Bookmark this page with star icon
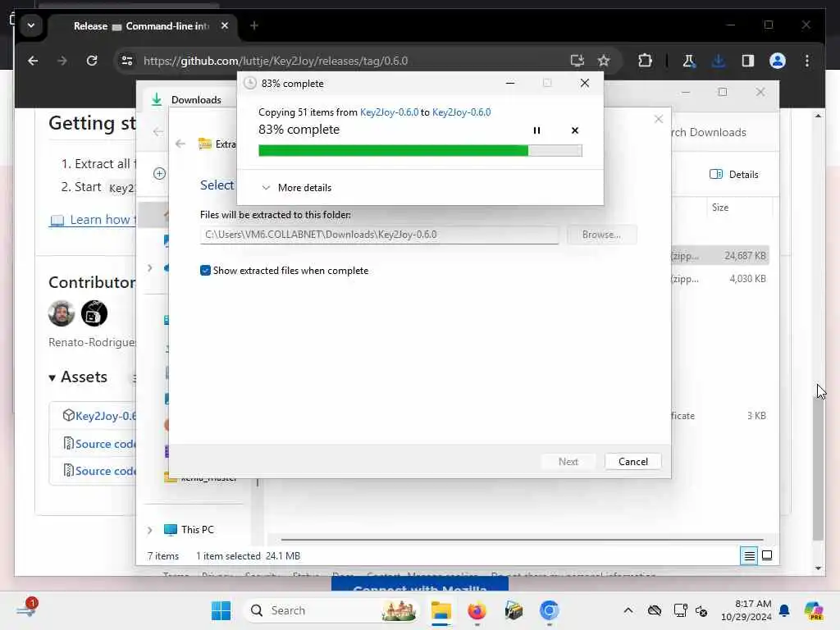840x630 pixels. pos(604,61)
